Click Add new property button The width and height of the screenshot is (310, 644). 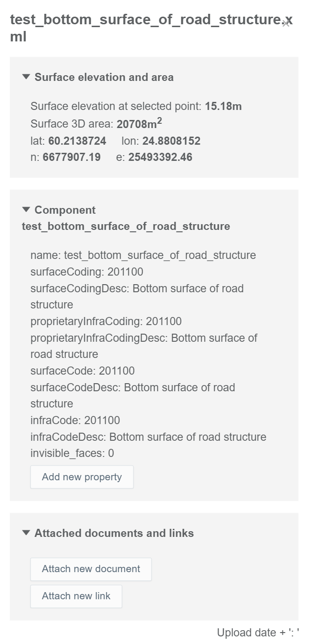click(82, 477)
